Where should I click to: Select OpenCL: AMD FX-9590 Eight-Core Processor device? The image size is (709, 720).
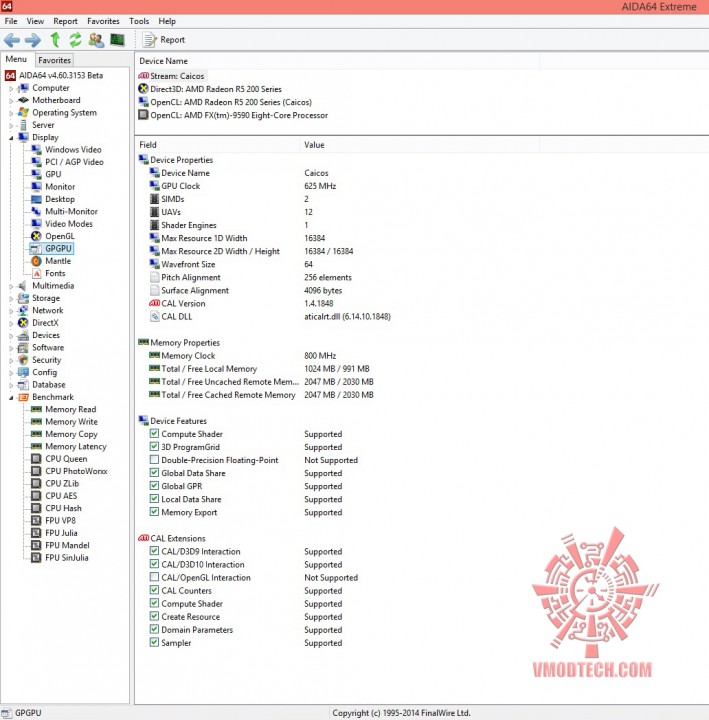click(x=233, y=115)
